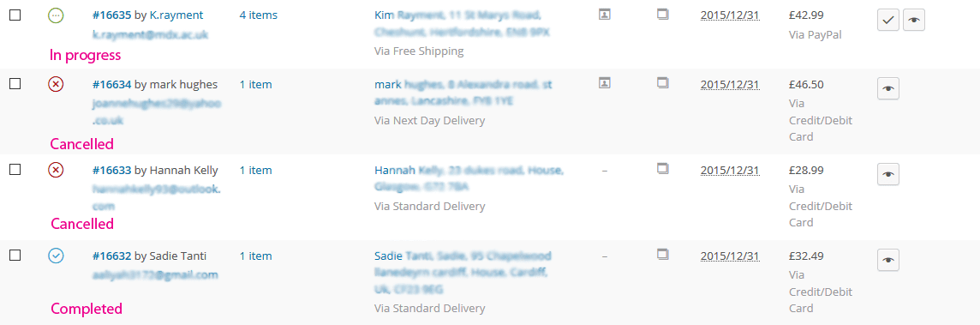The width and height of the screenshot is (980, 325).
Task: Mark order #16635 complete with checkmark button
Action: pos(888,20)
